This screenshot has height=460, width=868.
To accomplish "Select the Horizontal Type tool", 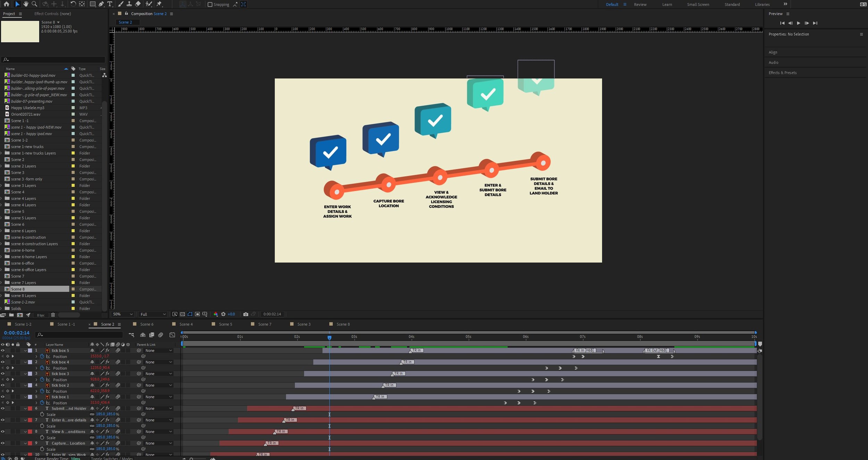I will coord(110,4).
